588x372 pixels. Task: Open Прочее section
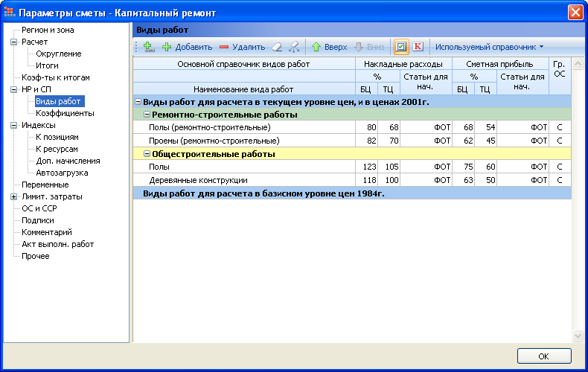pyautogui.click(x=35, y=257)
